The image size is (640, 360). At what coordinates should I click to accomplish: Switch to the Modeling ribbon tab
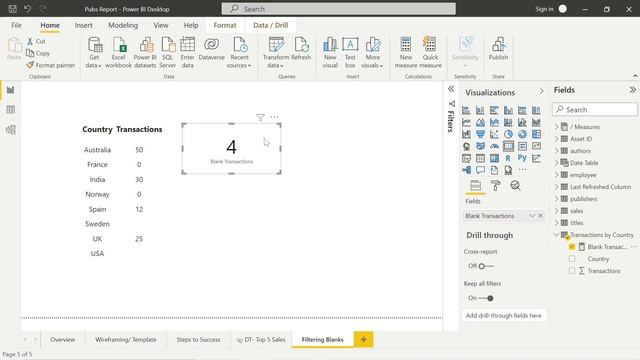(x=123, y=25)
